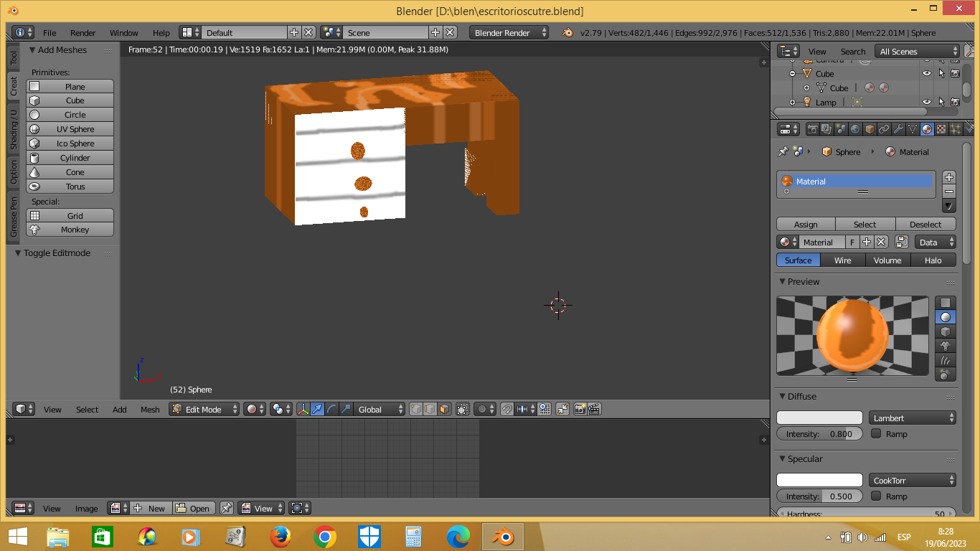Open the World properties tab icon

click(855, 129)
